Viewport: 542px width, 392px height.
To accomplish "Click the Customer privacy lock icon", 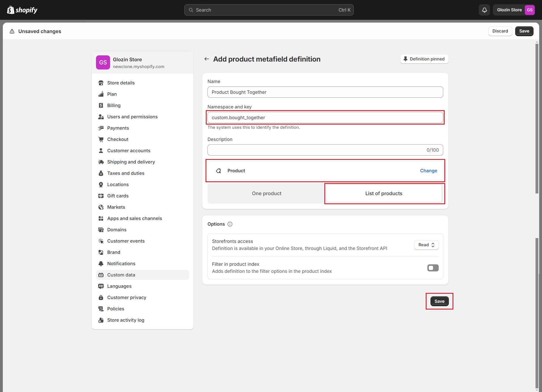I will 101,297.
